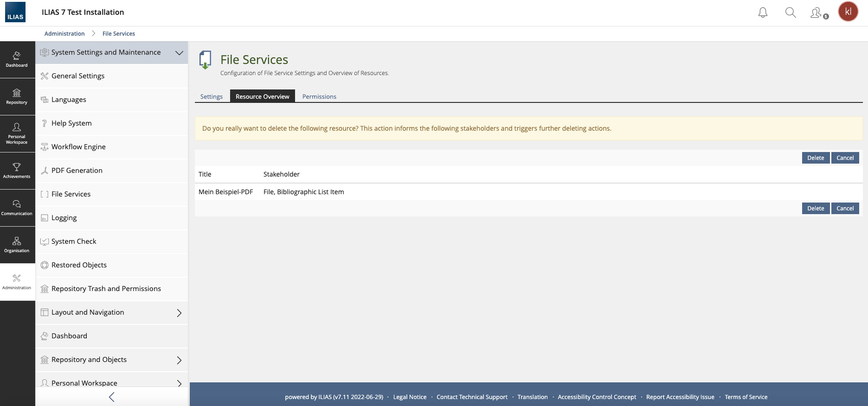Open the Legal Notice footer link
The width and height of the screenshot is (868, 406).
[x=410, y=397]
